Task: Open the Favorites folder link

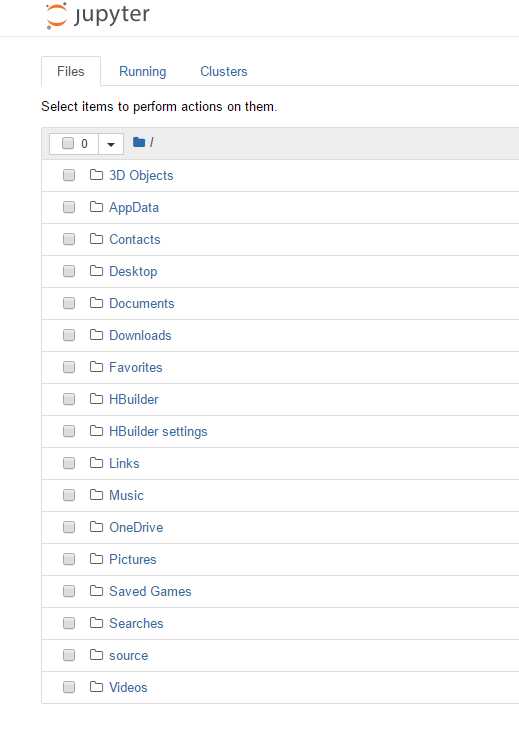Action: pyautogui.click(x=136, y=367)
